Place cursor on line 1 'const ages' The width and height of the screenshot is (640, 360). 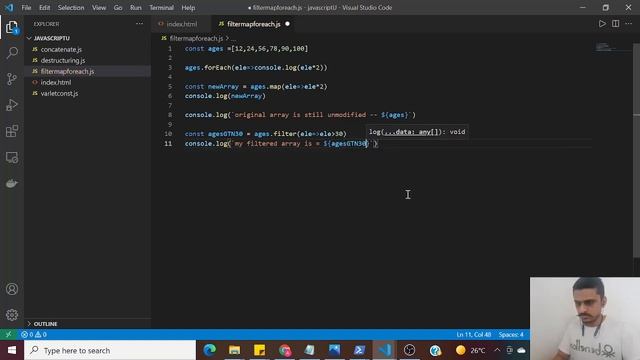[x=204, y=48]
